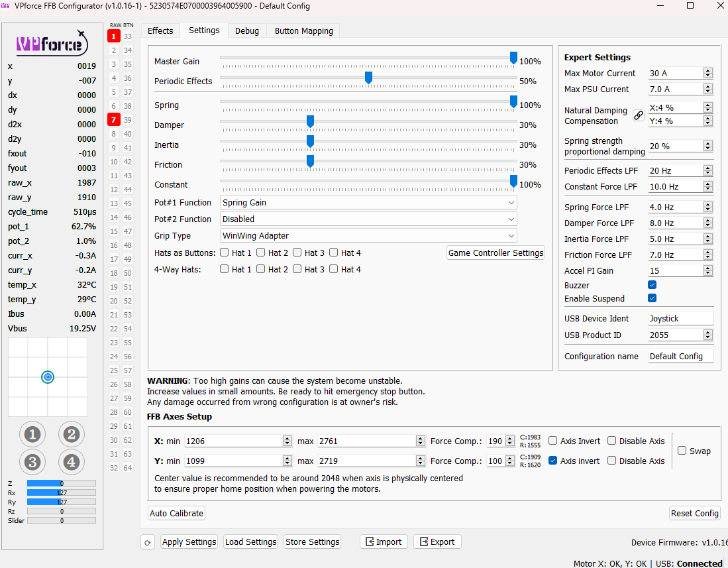Click the Import button
728x568 pixels.
(384, 542)
